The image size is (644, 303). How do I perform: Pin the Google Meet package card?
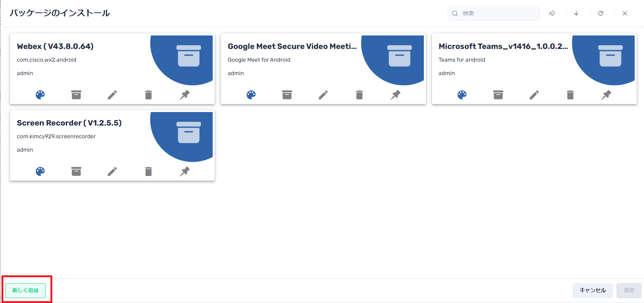395,95
